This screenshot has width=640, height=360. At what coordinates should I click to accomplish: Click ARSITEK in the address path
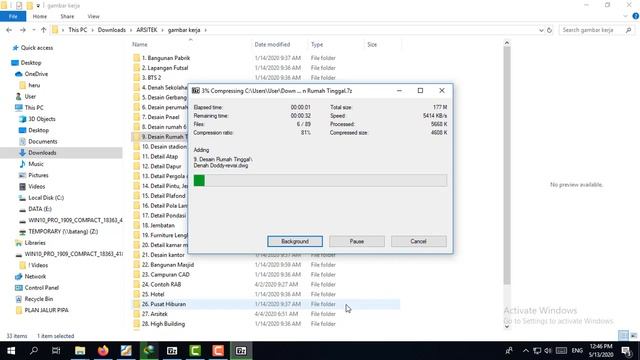pos(147,30)
